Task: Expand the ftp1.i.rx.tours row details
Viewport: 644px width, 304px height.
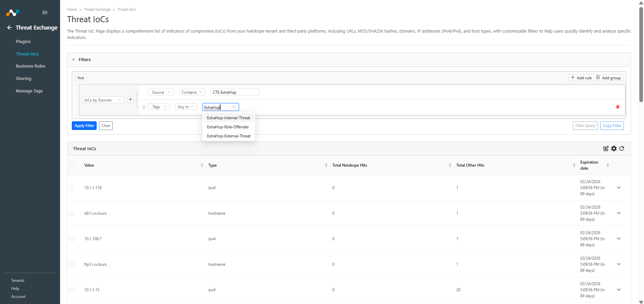Action: click(619, 264)
